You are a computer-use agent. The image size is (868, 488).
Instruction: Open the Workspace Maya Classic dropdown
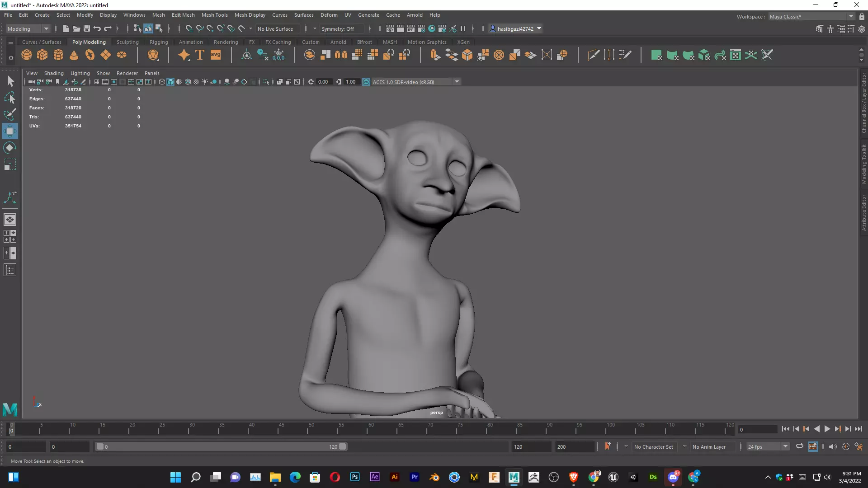pos(811,17)
